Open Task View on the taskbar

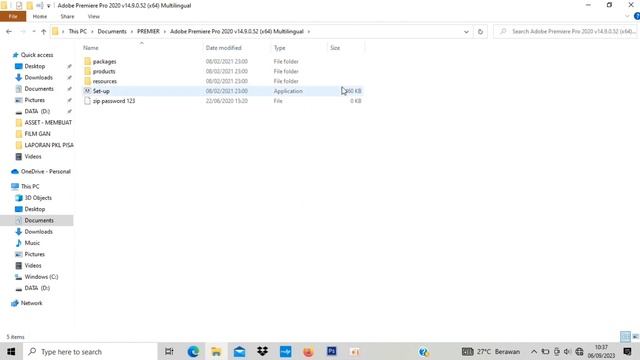tap(169, 351)
